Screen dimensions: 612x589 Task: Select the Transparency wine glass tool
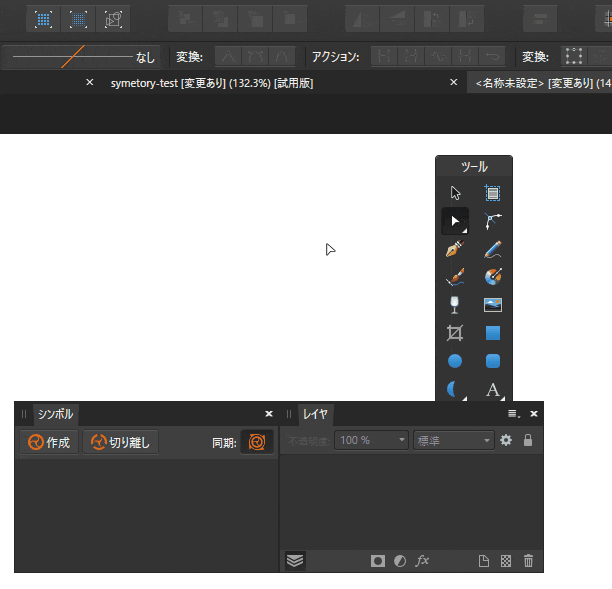454,305
